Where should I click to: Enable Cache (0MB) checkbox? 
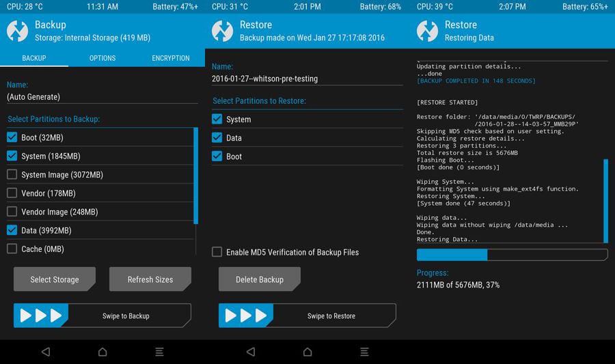click(12, 249)
